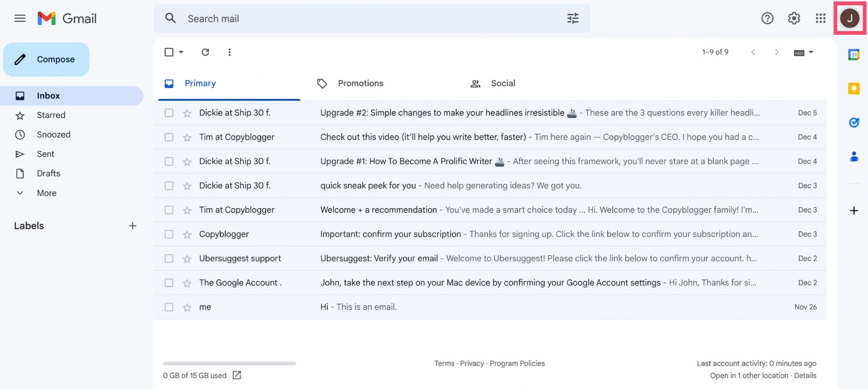
Task: Click the Gmail logo
Action: (67, 18)
